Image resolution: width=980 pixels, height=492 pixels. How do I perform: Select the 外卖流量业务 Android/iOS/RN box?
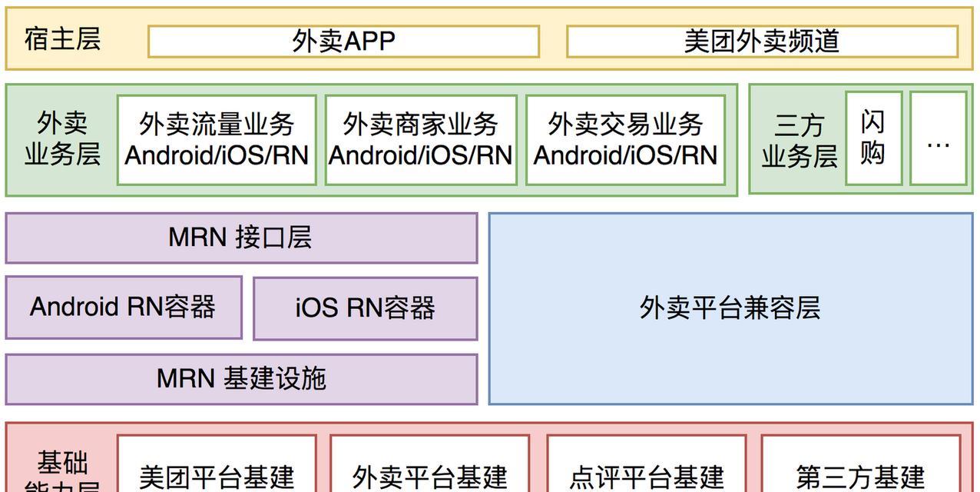217,140
